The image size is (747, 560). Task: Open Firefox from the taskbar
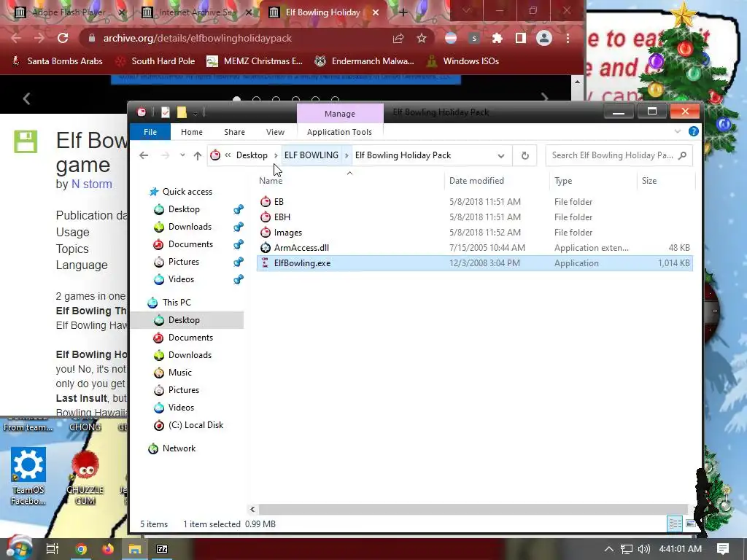click(108, 549)
